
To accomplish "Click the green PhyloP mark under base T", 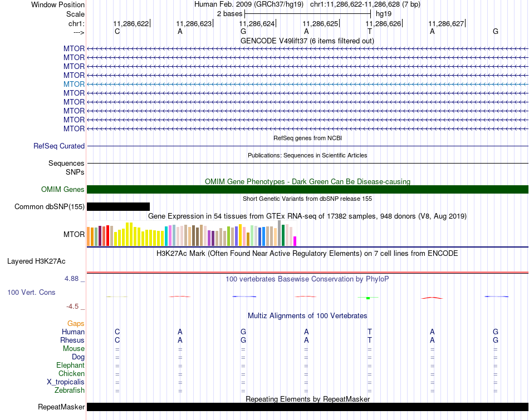I will coord(368,298).
